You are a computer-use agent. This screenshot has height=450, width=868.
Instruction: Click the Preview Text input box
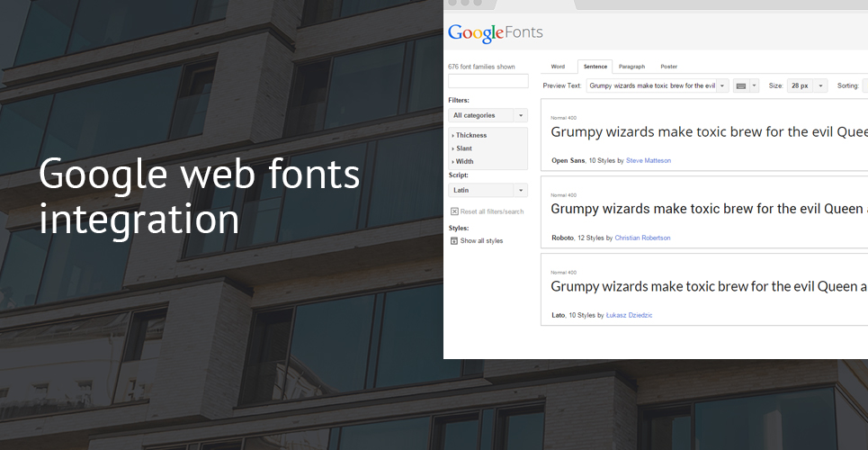[651, 85]
